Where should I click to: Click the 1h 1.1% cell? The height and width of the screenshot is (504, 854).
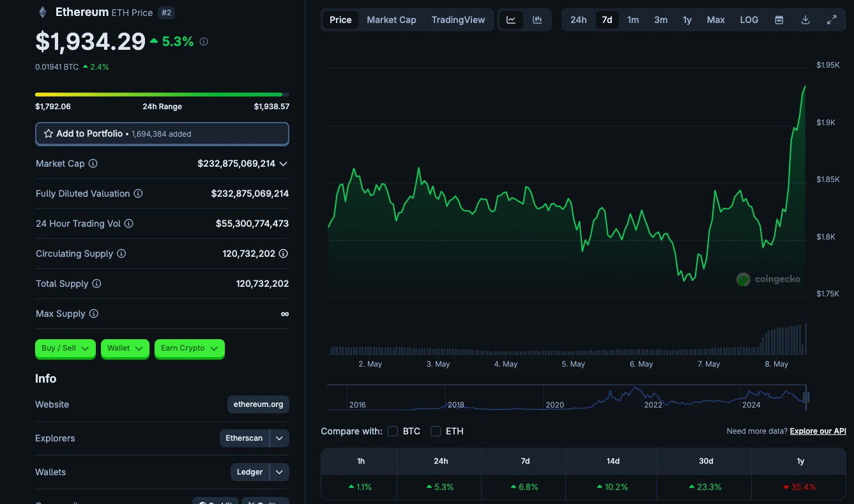coord(360,487)
